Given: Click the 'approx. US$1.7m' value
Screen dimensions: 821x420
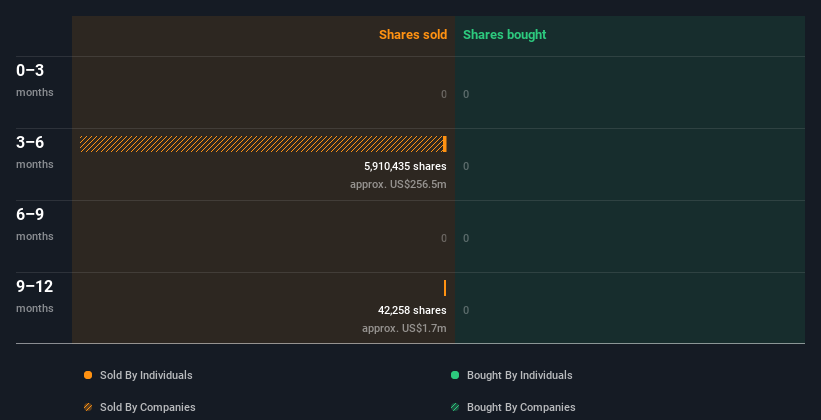Looking at the screenshot, I should pyautogui.click(x=404, y=328).
